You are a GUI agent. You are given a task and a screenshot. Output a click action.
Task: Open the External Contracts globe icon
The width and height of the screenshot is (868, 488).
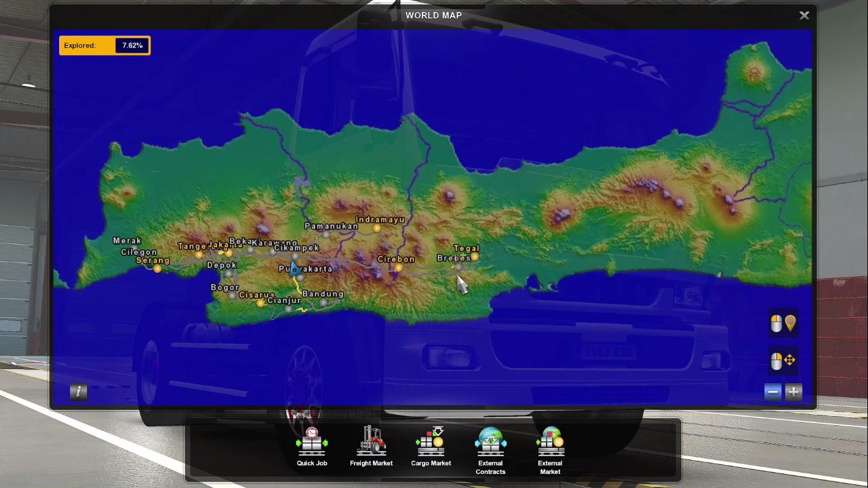pyautogui.click(x=491, y=442)
